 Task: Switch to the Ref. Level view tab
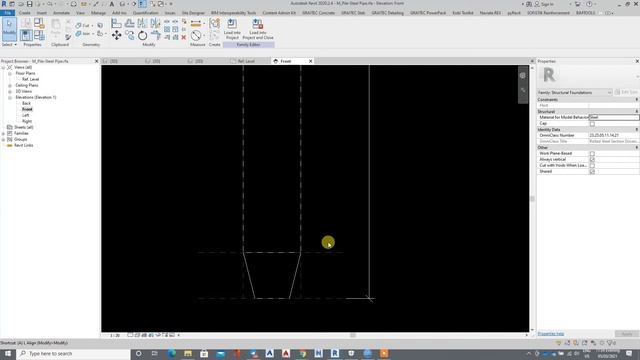pos(246,61)
